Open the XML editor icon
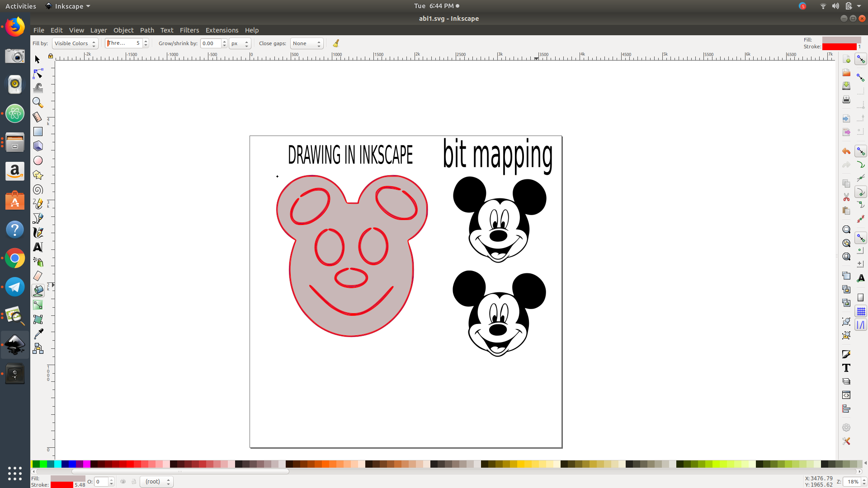The image size is (868, 488). click(846, 395)
